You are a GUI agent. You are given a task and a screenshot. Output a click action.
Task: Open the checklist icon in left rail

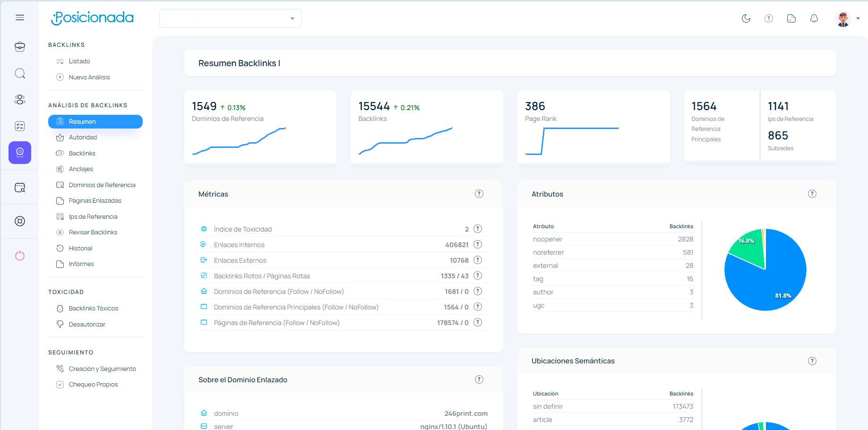pyautogui.click(x=20, y=126)
